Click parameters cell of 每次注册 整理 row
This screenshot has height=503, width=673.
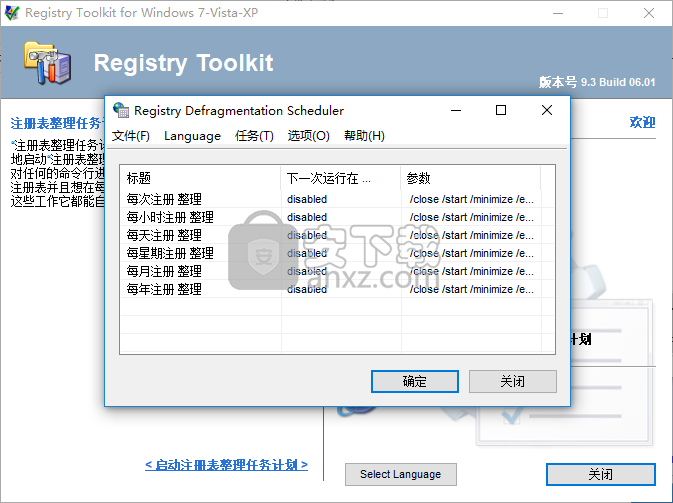pyautogui.click(x=471, y=199)
